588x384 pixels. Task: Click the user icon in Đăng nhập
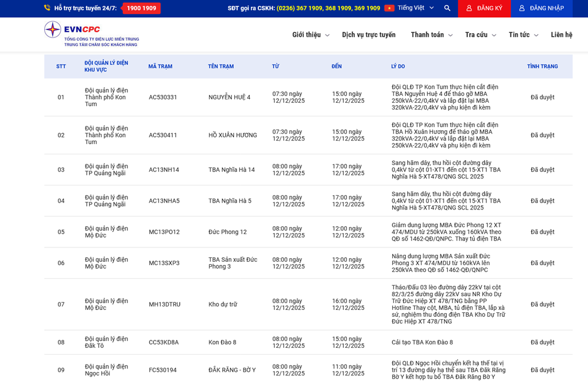pyautogui.click(x=522, y=9)
